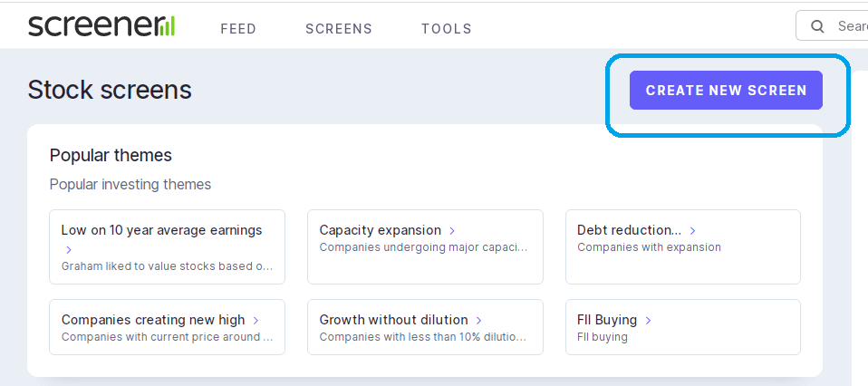Click the Popular investing themes subtitle
868x386 pixels.
130,185
